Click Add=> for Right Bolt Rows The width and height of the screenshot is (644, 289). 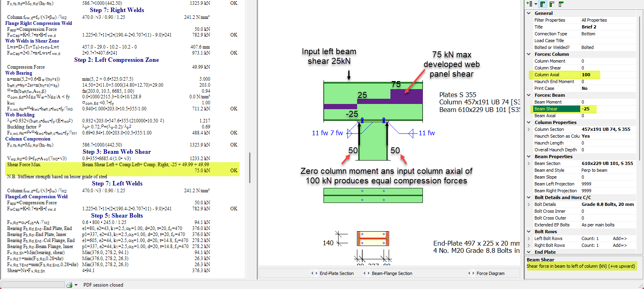620,245
